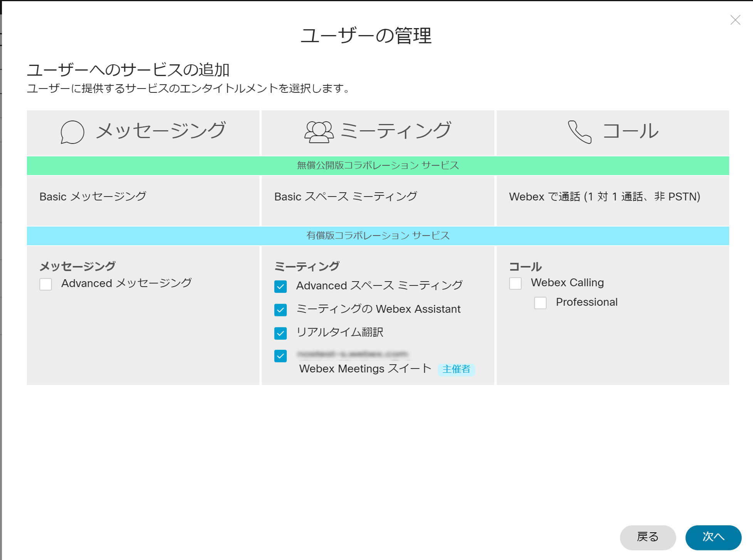Close the ユーザーの管理 dialog with X
The height and width of the screenshot is (560, 753).
pyautogui.click(x=735, y=20)
